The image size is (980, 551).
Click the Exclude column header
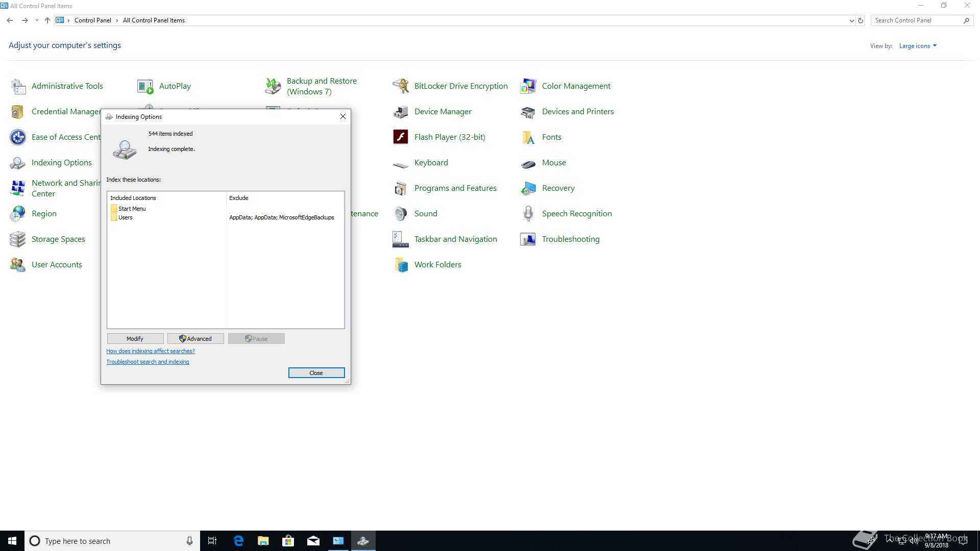click(285, 198)
